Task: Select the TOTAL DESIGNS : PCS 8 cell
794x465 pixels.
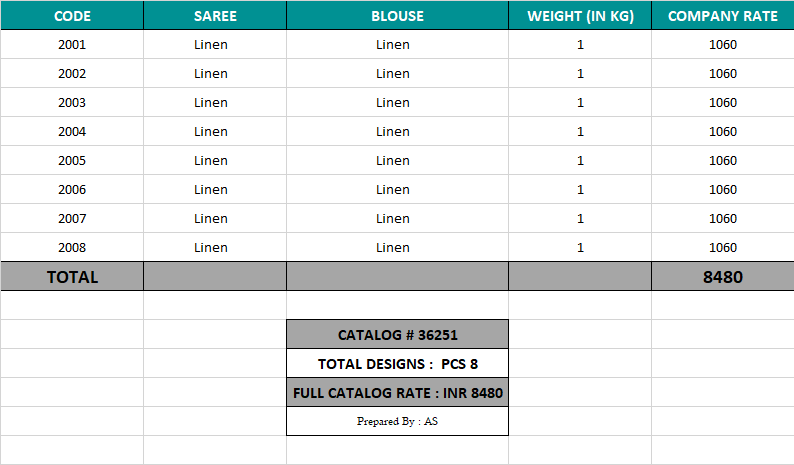Action: (x=397, y=364)
